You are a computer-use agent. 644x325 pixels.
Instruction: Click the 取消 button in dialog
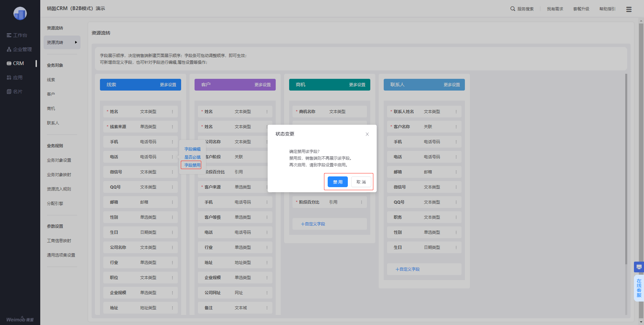pyautogui.click(x=361, y=182)
